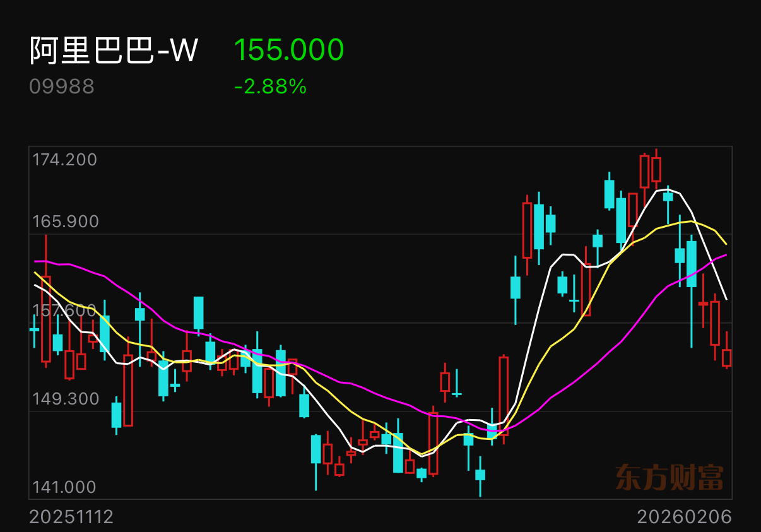Screen dimensions: 761x532
Task: Click the 149.300 price axis label
Action: [64, 398]
